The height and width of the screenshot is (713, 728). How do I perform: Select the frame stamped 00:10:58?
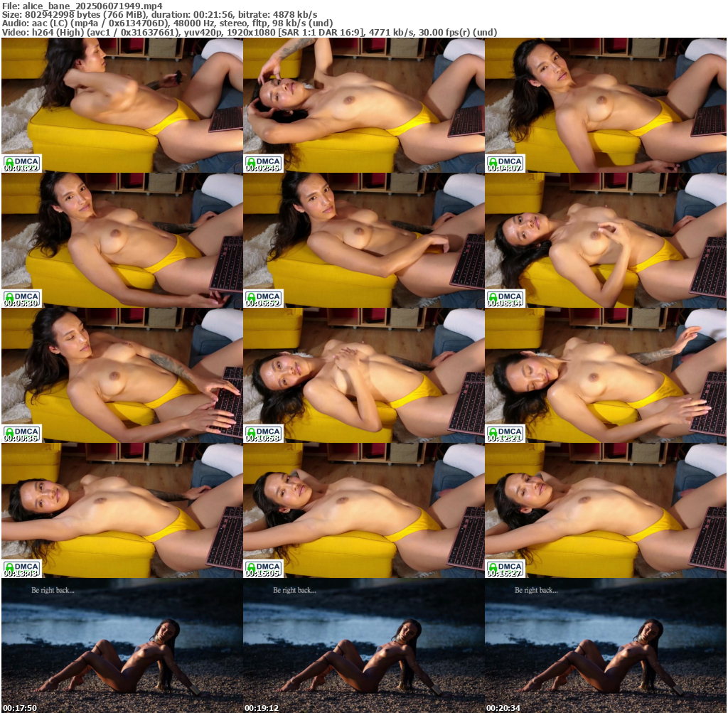[x=363, y=375]
